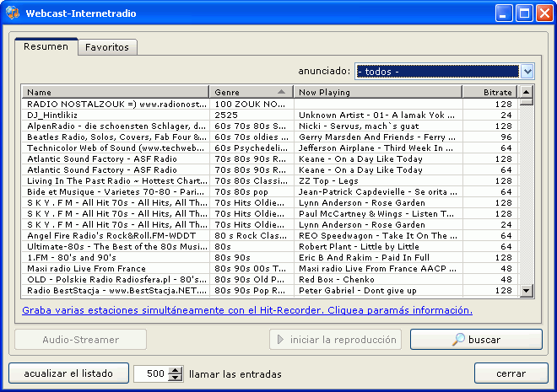The width and height of the screenshot is (557, 392).
Task: Open the anunciado dropdown list
Action: (x=527, y=72)
